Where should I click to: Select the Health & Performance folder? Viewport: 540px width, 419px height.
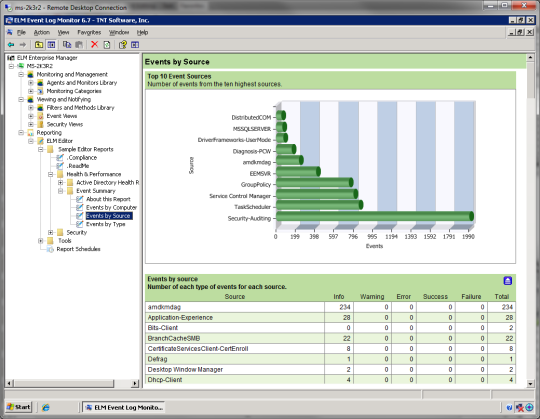pyautogui.click(x=94, y=174)
